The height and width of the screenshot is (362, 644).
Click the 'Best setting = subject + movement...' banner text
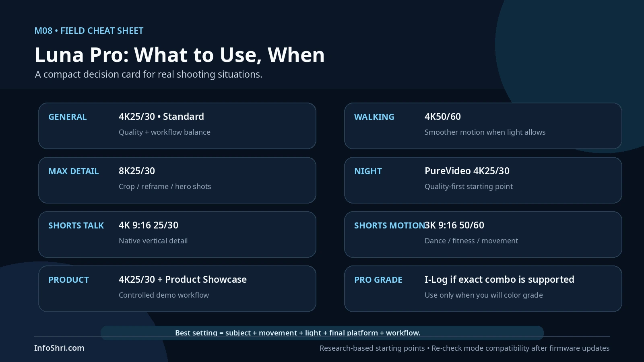(298, 333)
